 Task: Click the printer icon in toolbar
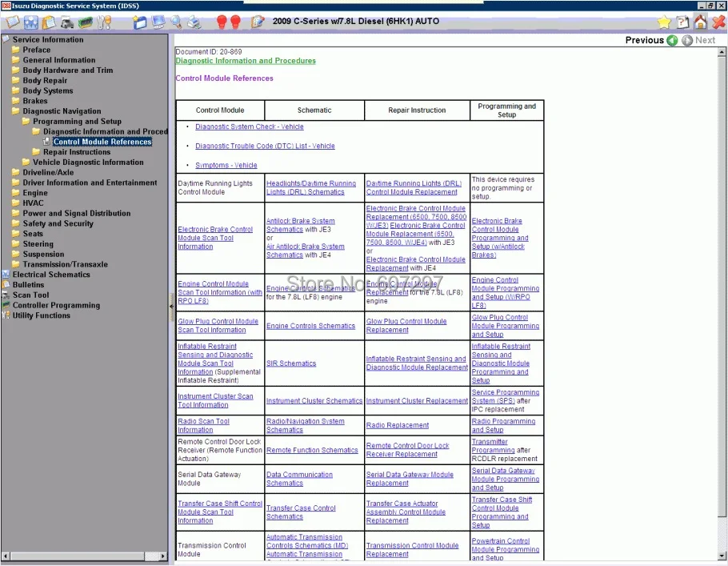194,22
